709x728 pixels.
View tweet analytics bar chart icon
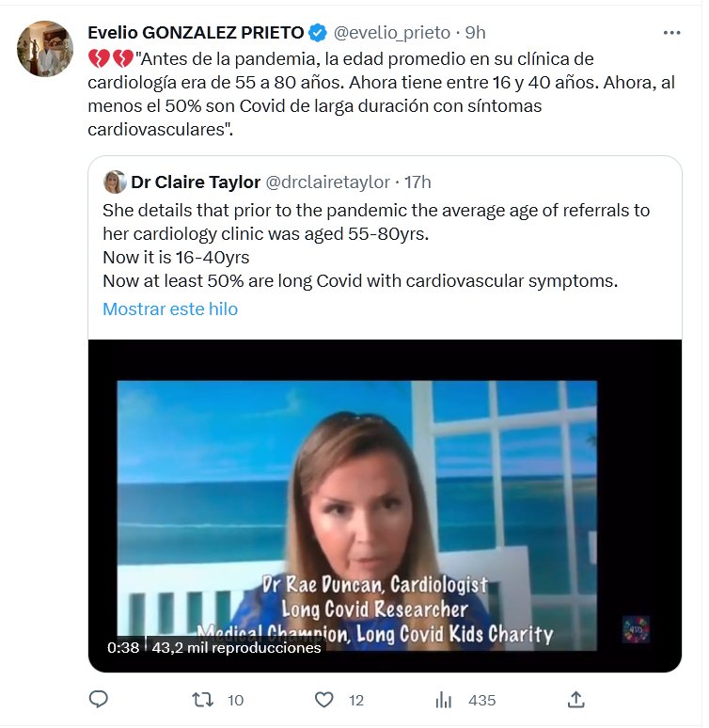tap(444, 699)
